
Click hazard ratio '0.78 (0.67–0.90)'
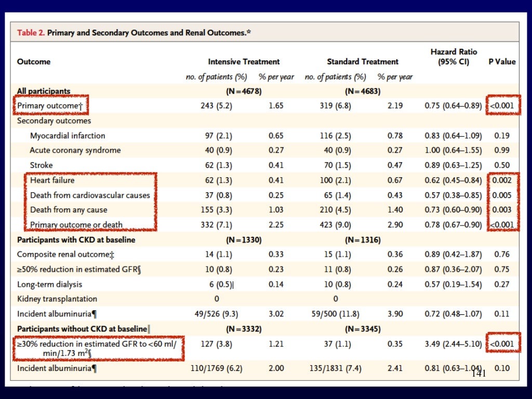(453, 224)
